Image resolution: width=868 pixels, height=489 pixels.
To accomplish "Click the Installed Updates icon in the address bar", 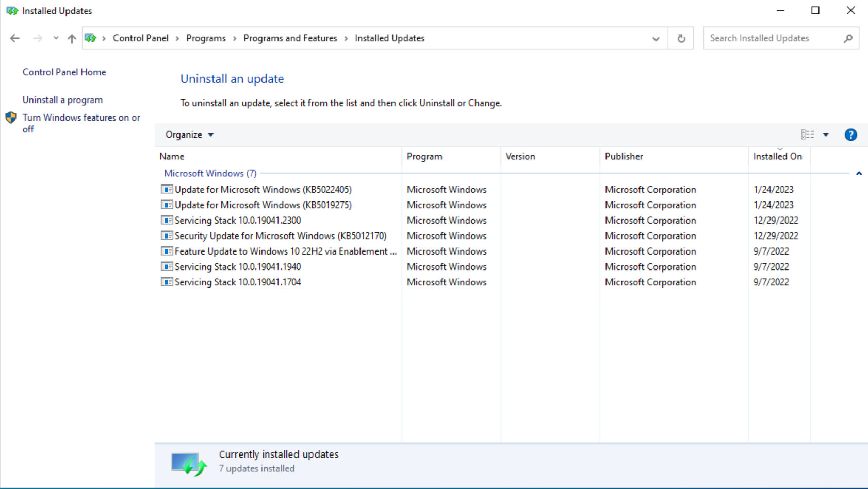I will click(91, 38).
